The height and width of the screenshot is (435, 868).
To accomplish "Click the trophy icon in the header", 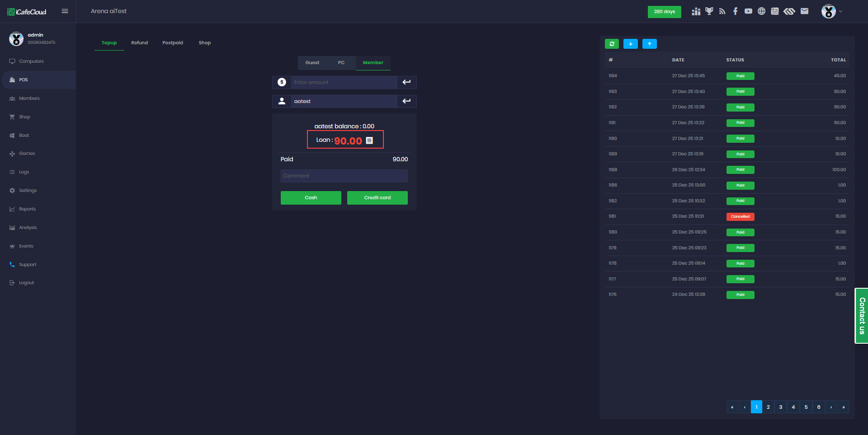I will click(709, 11).
